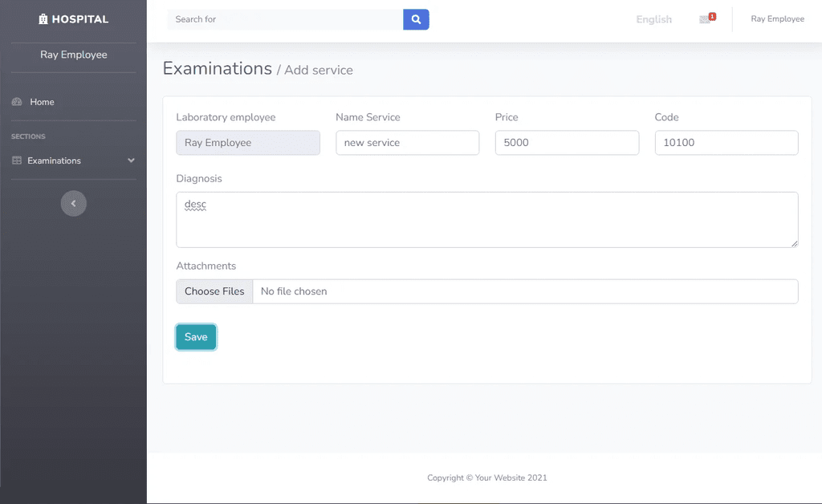The width and height of the screenshot is (822, 504).
Task: Click the 'Attachments' label
Action: coord(206,266)
